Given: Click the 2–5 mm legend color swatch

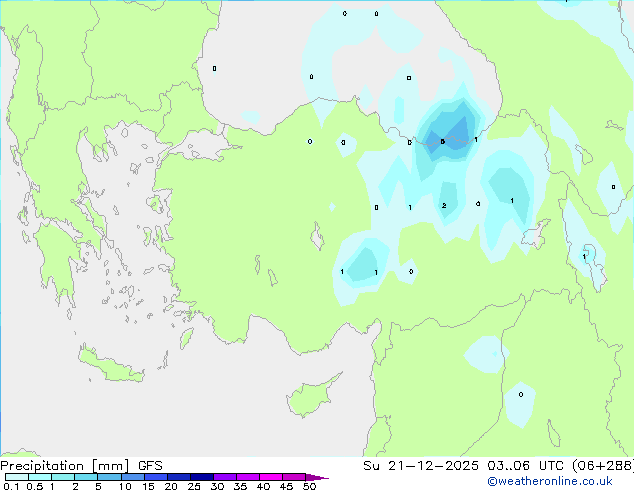Looking at the screenshot, I should tap(86, 477).
